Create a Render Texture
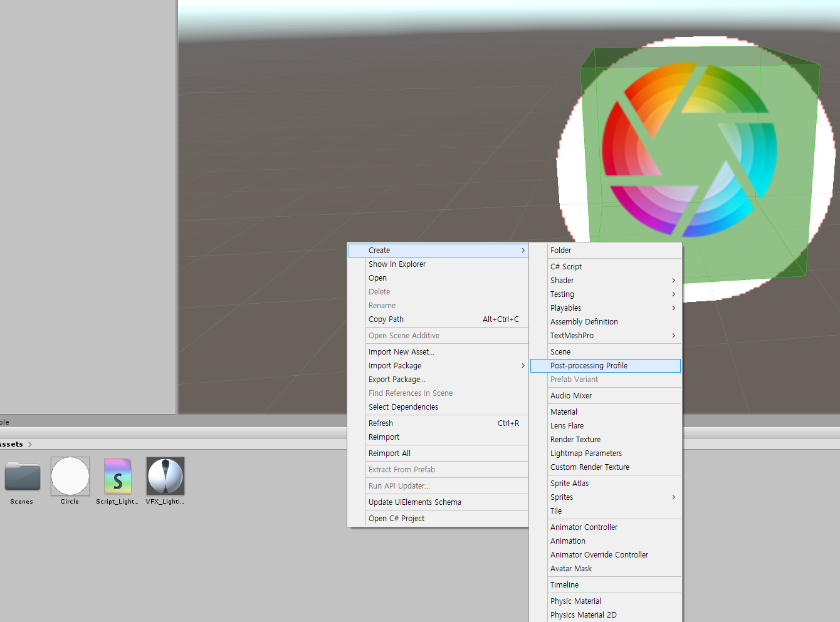Image resolution: width=840 pixels, height=622 pixels. click(606, 440)
